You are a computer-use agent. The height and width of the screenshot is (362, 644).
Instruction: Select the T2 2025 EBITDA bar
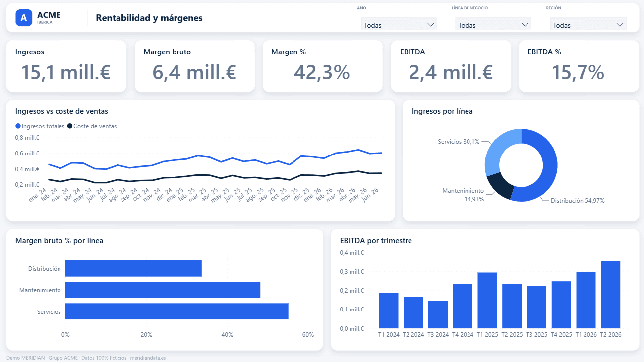coord(512,306)
